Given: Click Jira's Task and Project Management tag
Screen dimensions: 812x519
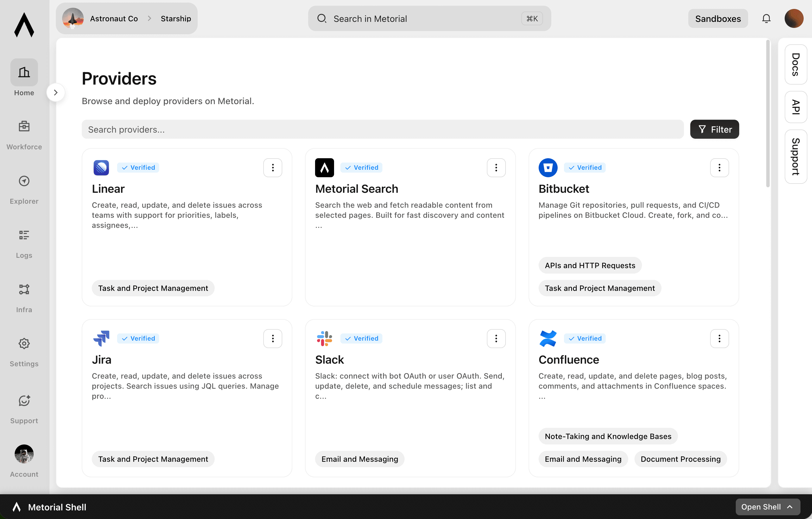Looking at the screenshot, I should [153, 459].
